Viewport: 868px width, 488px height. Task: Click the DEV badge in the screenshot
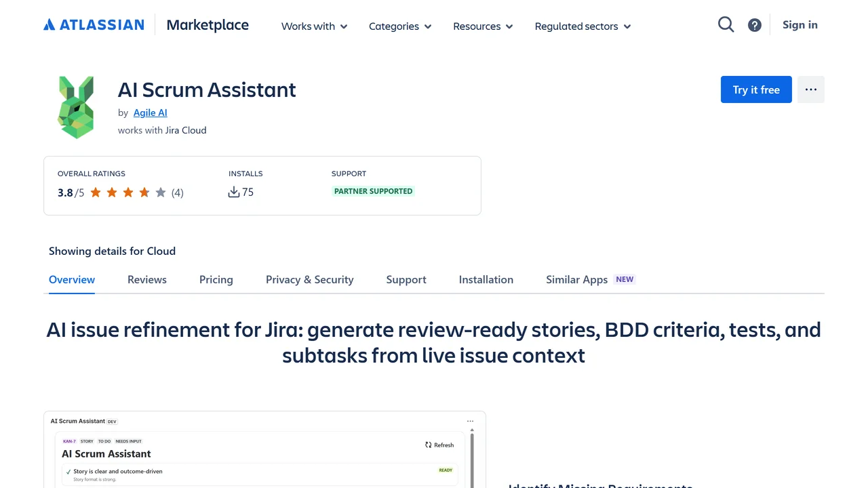pos(112,422)
